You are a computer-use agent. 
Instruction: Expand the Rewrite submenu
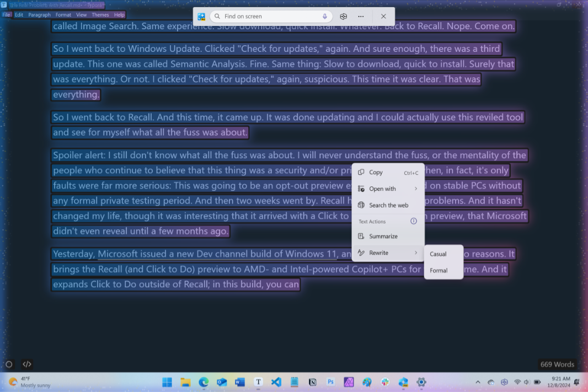(388, 253)
